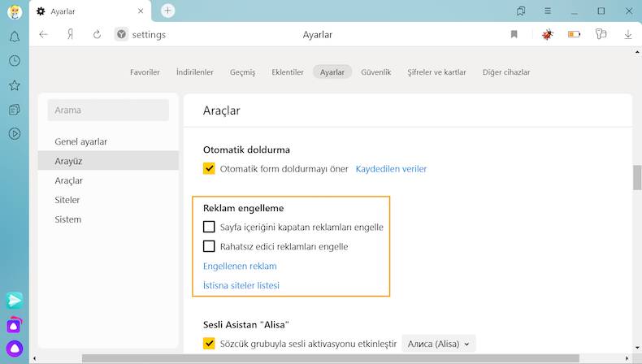Viewport: 642px width, 364px height.
Task: Click the battery saver icon
Action: (x=575, y=35)
